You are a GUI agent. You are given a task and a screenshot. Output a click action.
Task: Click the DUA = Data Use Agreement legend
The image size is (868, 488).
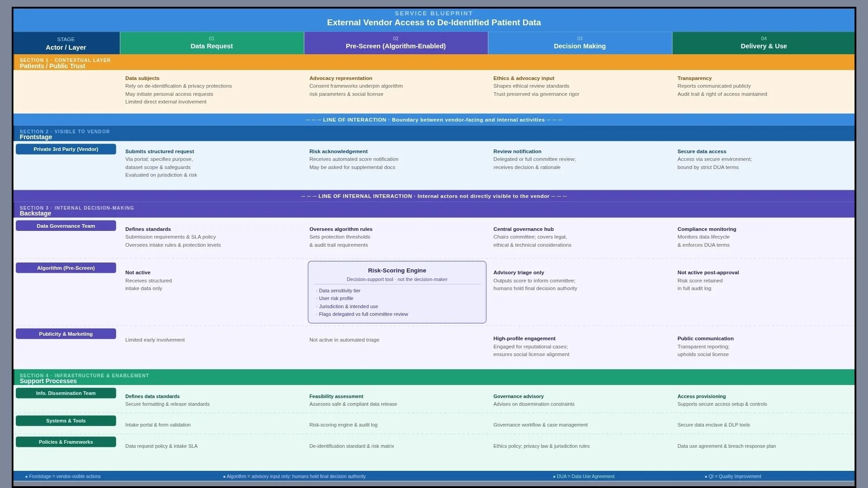pyautogui.click(x=584, y=476)
